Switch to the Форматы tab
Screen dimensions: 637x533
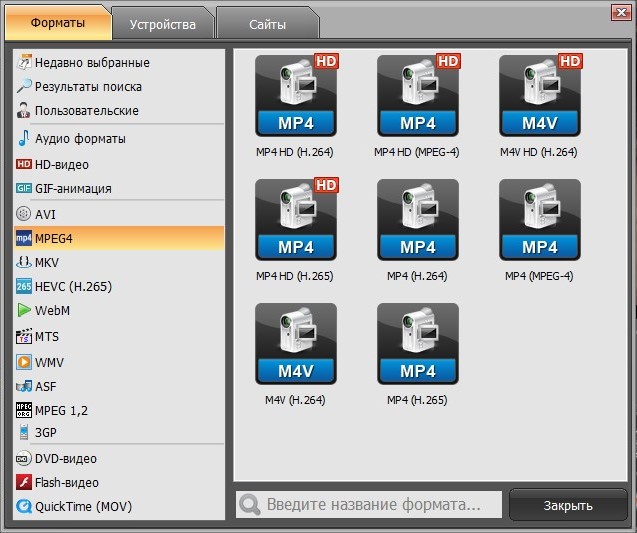pyautogui.click(x=58, y=22)
